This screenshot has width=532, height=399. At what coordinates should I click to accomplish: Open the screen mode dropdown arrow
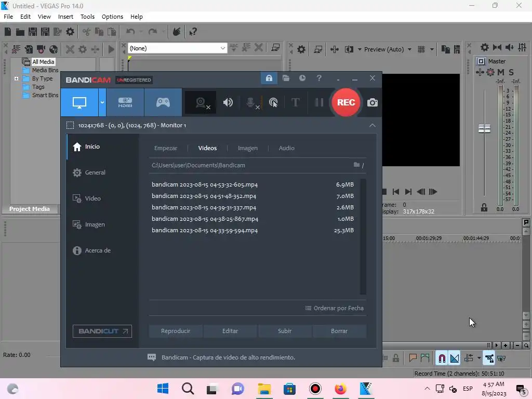(x=102, y=102)
